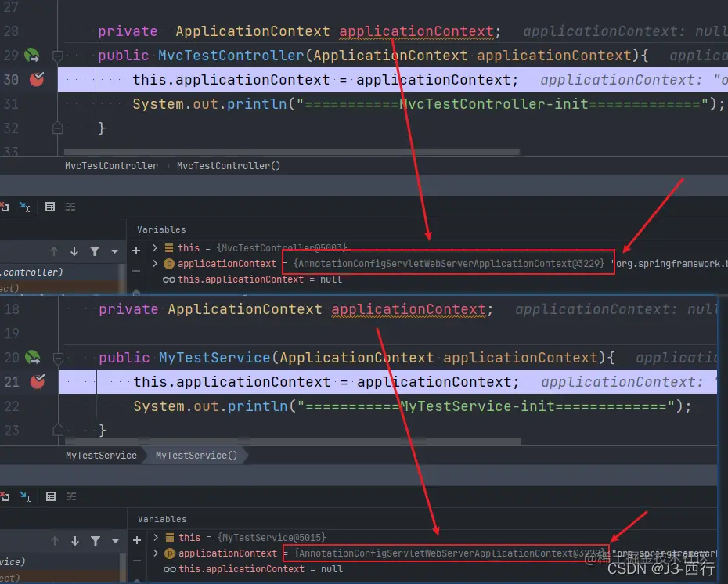Go to previous frame in MyTestService debugger
The height and width of the screenshot is (584, 728).
(55, 541)
